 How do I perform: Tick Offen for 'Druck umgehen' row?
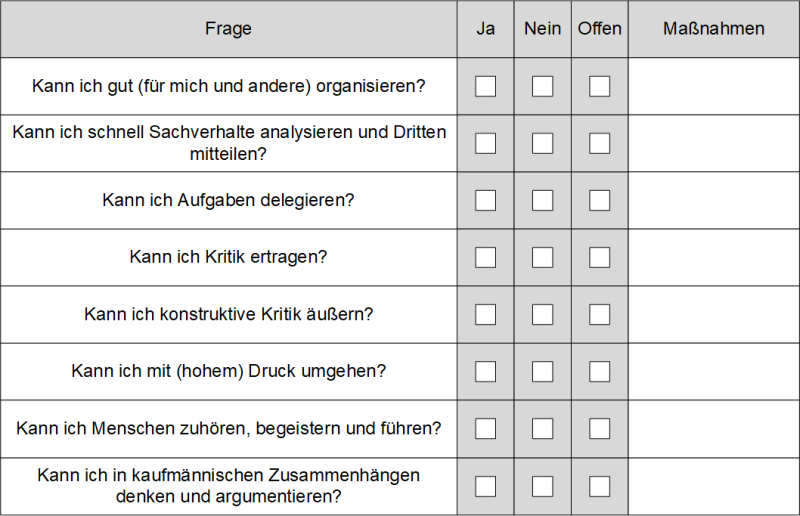599,371
